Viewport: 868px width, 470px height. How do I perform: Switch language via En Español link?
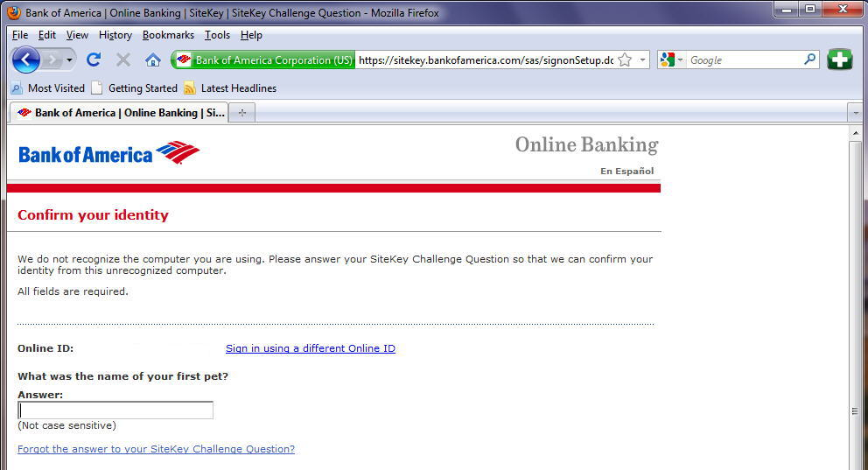(x=627, y=171)
